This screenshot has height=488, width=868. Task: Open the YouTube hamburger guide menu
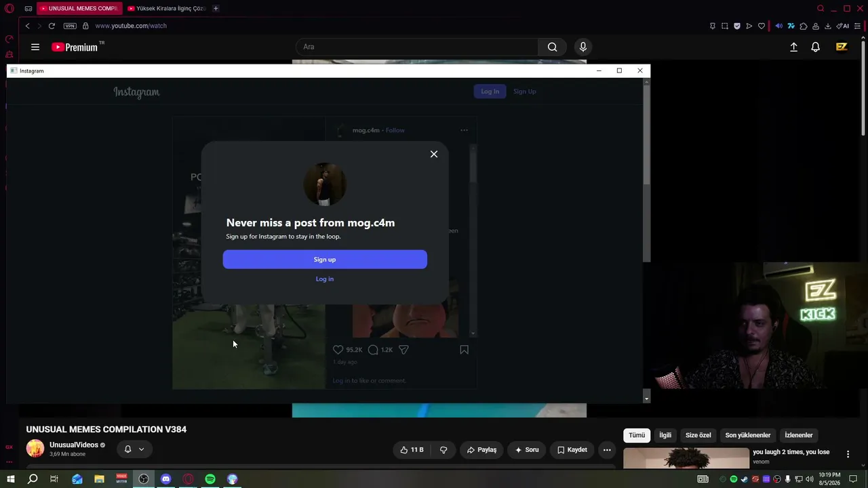click(35, 47)
